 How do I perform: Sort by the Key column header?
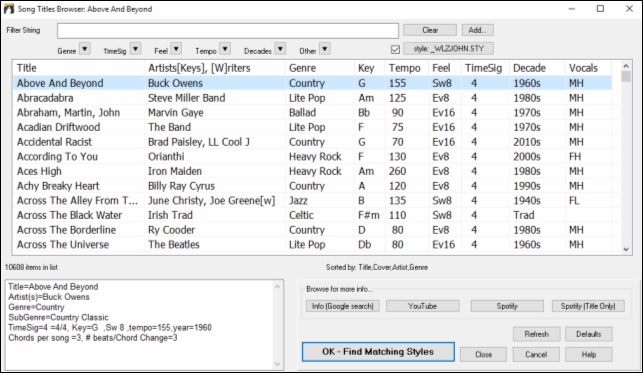(370, 68)
